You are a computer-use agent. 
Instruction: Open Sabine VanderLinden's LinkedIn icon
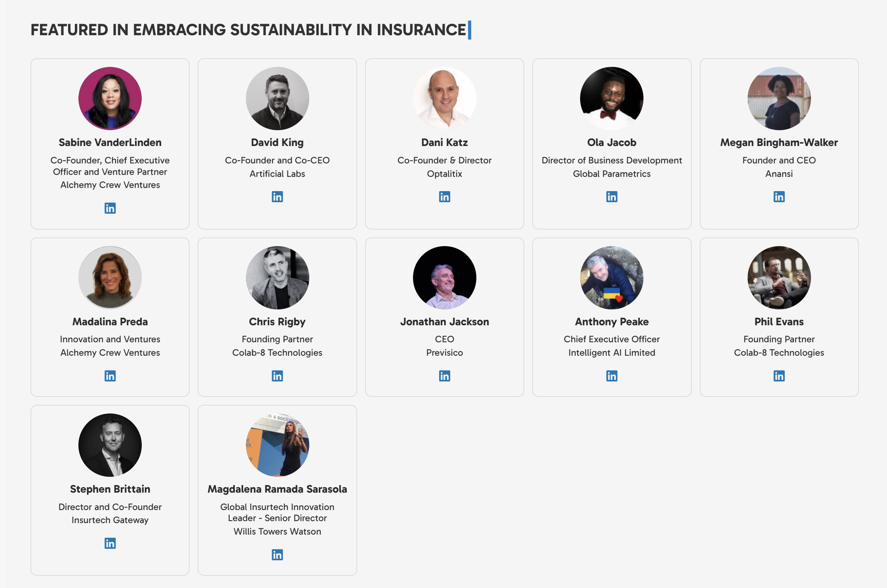click(x=110, y=208)
